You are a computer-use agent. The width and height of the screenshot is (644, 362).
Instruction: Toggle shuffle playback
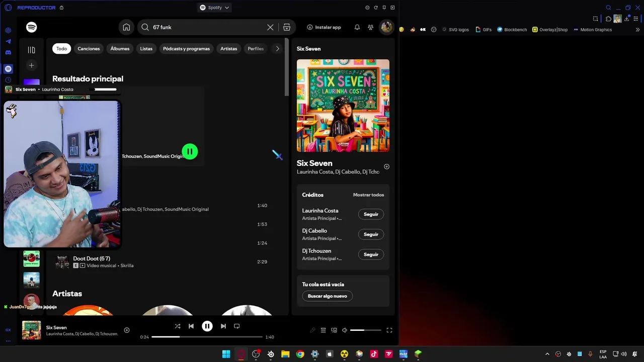178,326
